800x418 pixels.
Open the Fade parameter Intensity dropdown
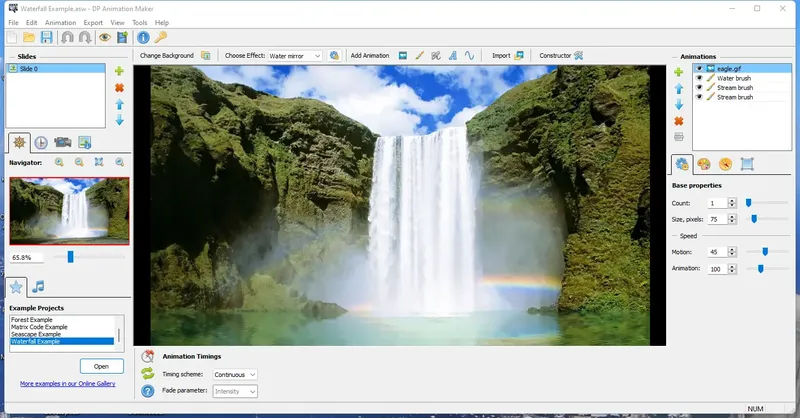click(x=235, y=391)
